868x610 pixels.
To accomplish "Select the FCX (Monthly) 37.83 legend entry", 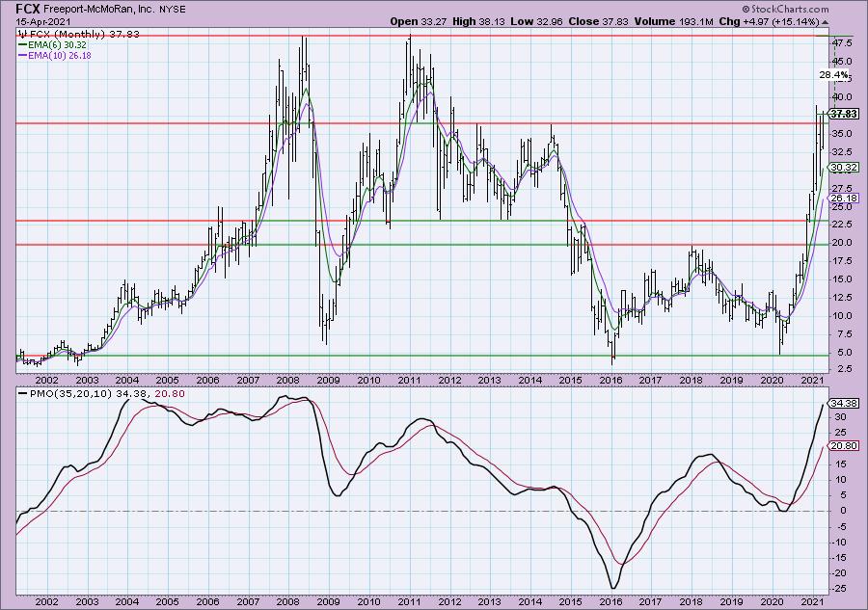I will 79,35.
